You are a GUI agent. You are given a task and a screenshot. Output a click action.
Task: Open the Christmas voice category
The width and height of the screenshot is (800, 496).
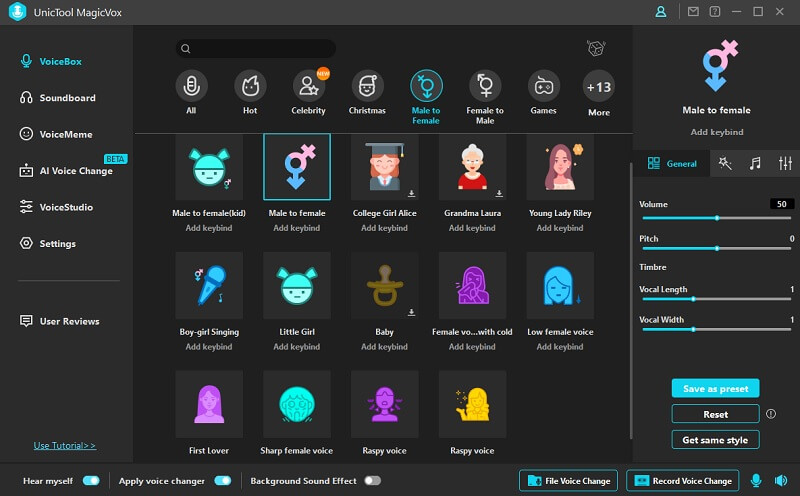click(x=367, y=87)
